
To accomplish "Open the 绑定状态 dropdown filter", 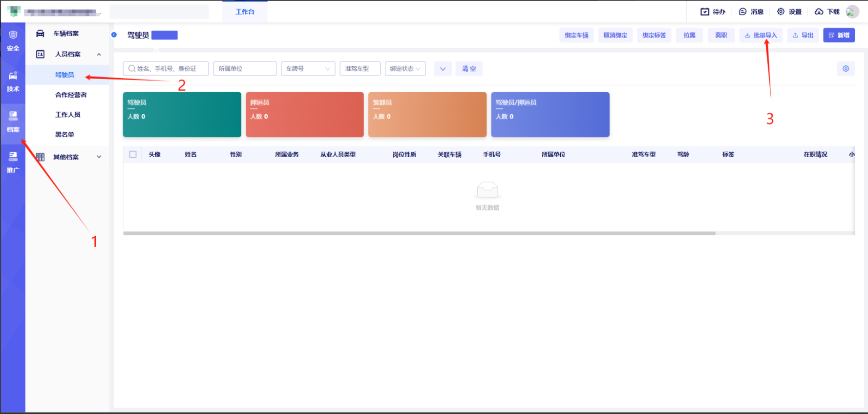I will 405,69.
